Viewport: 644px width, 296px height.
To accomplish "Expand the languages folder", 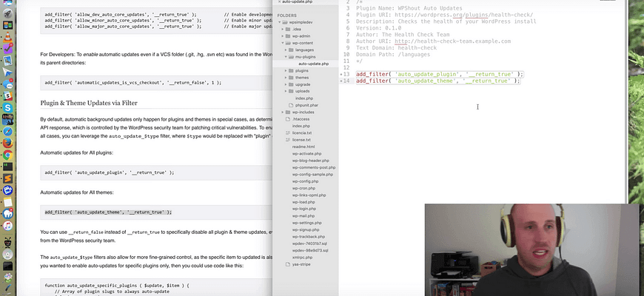I will [x=286, y=50].
